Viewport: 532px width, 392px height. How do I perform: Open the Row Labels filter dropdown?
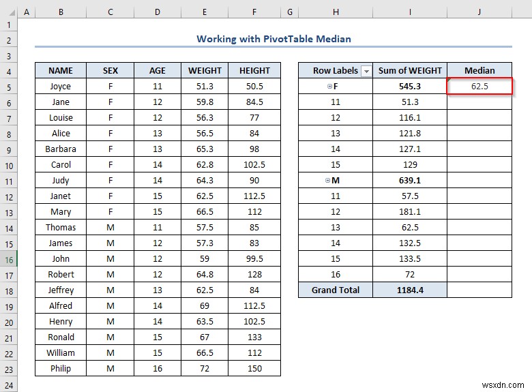pyautogui.click(x=366, y=71)
